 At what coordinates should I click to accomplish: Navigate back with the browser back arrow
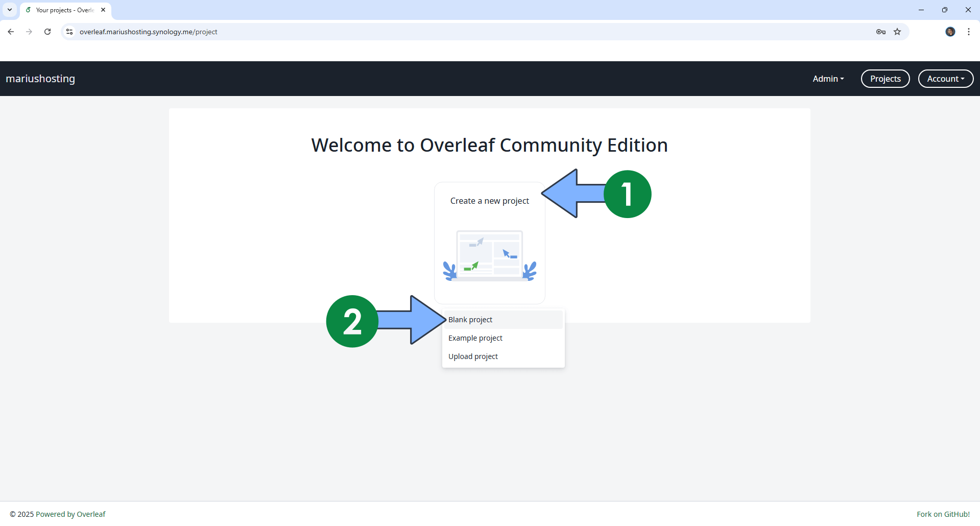(10, 32)
